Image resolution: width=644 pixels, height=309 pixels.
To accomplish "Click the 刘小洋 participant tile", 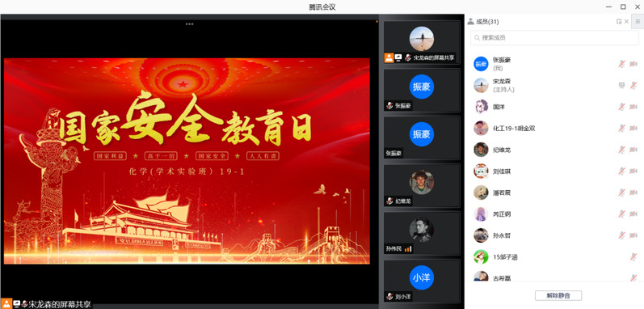I will pyautogui.click(x=422, y=281).
